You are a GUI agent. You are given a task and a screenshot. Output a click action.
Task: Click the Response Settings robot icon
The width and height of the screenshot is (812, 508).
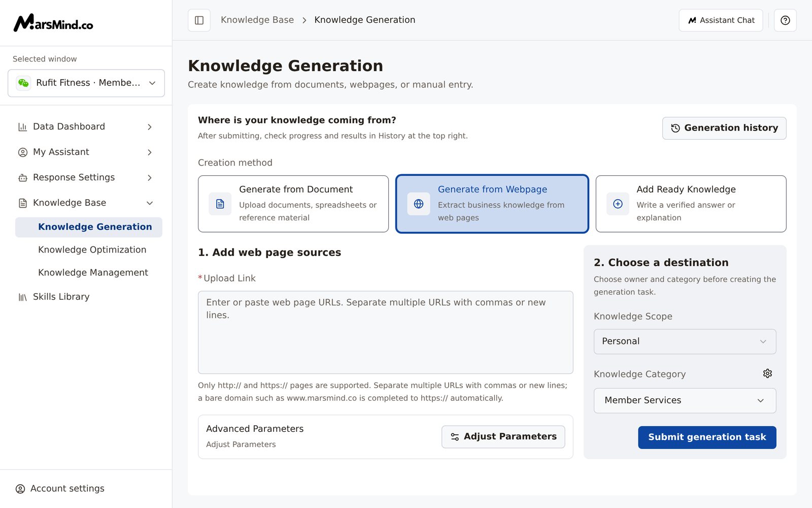(22, 178)
